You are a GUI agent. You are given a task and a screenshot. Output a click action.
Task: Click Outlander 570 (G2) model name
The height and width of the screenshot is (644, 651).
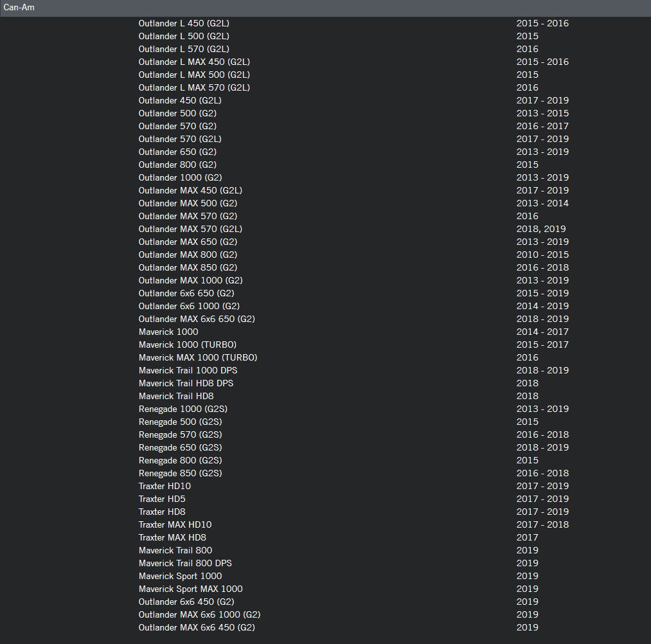pyautogui.click(x=178, y=126)
